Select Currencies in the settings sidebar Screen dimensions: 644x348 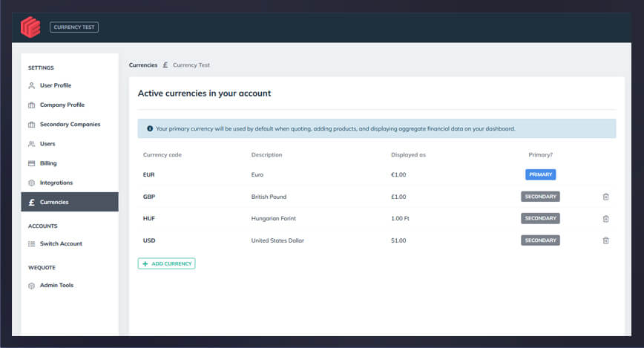pos(54,202)
